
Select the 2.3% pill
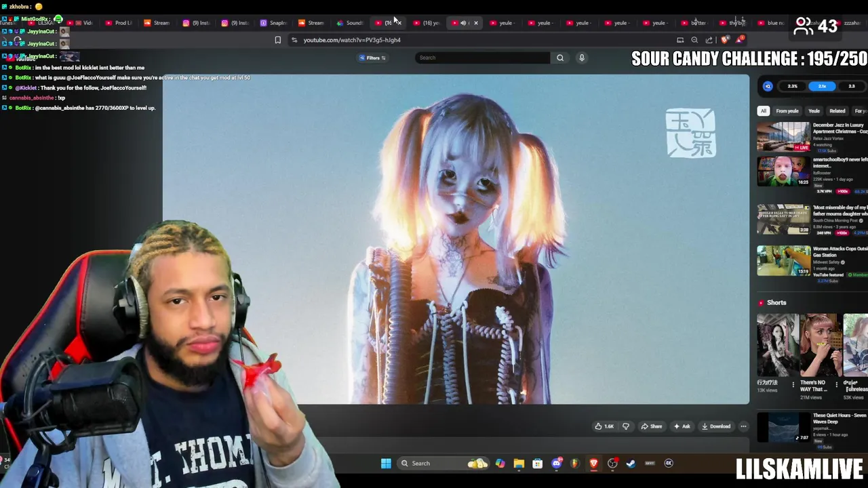pyautogui.click(x=792, y=86)
